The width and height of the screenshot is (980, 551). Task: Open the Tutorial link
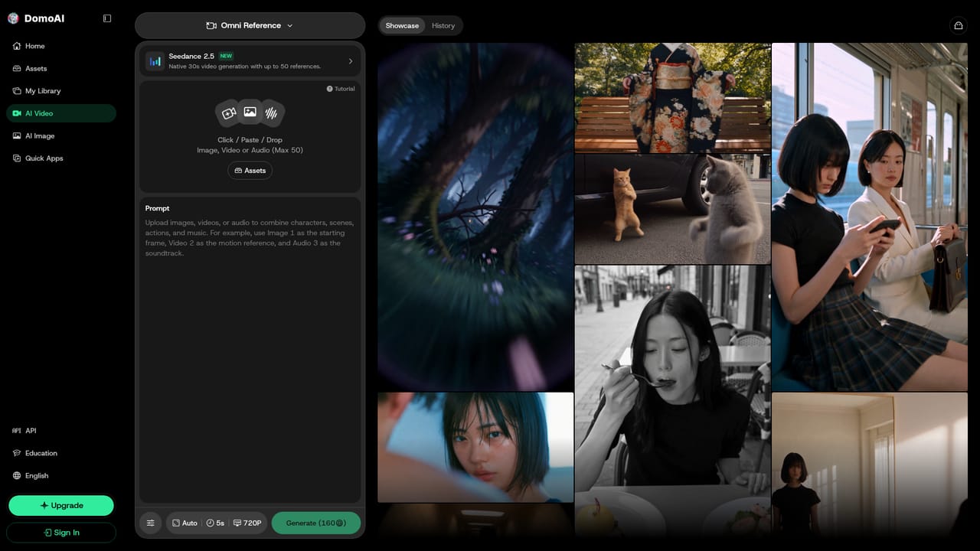341,89
